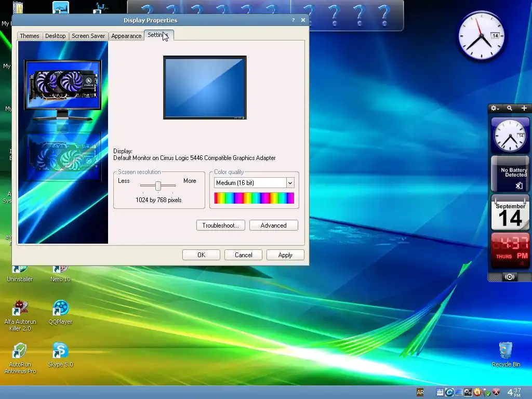The height and width of the screenshot is (399, 532).
Task: Click the September 14 calendar gadget
Action: click(x=510, y=213)
